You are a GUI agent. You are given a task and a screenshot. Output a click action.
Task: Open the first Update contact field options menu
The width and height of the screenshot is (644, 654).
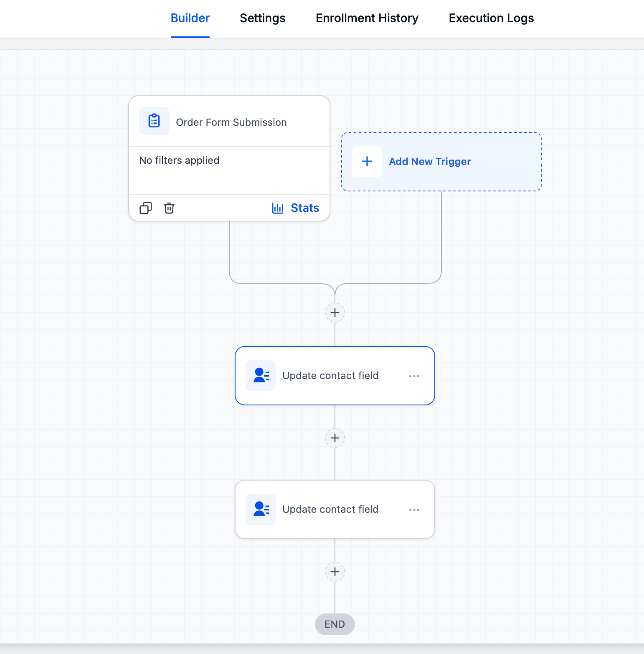(414, 376)
